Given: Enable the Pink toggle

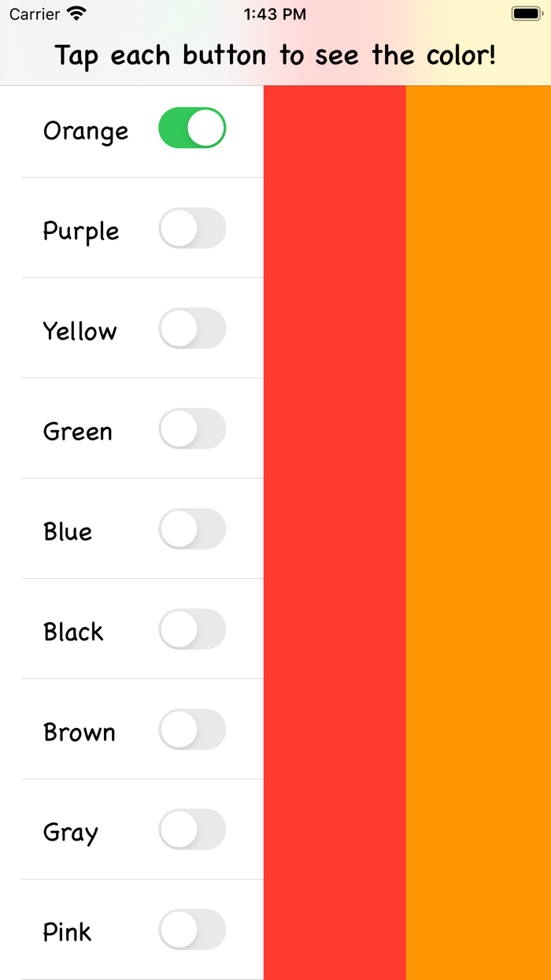Looking at the screenshot, I should [x=192, y=930].
